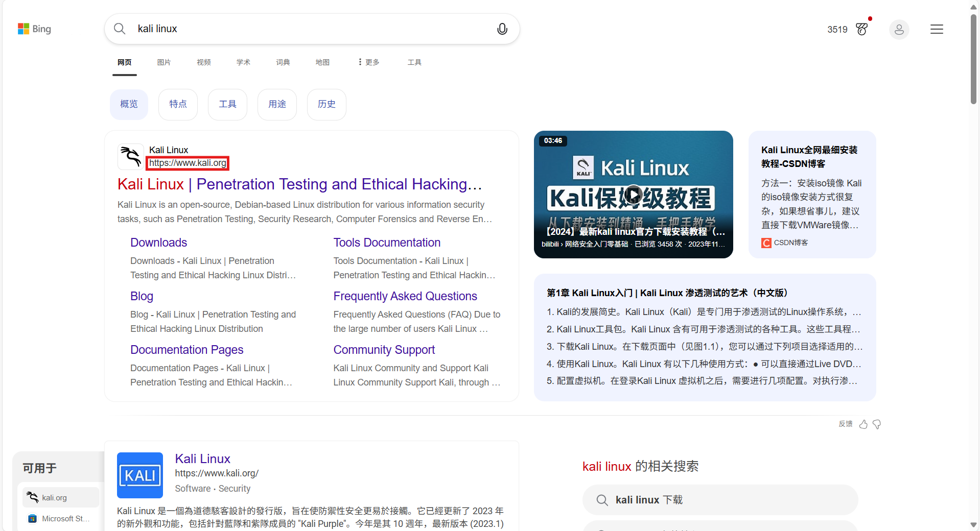Select the 工具 chip below tabs

click(227, 104)
